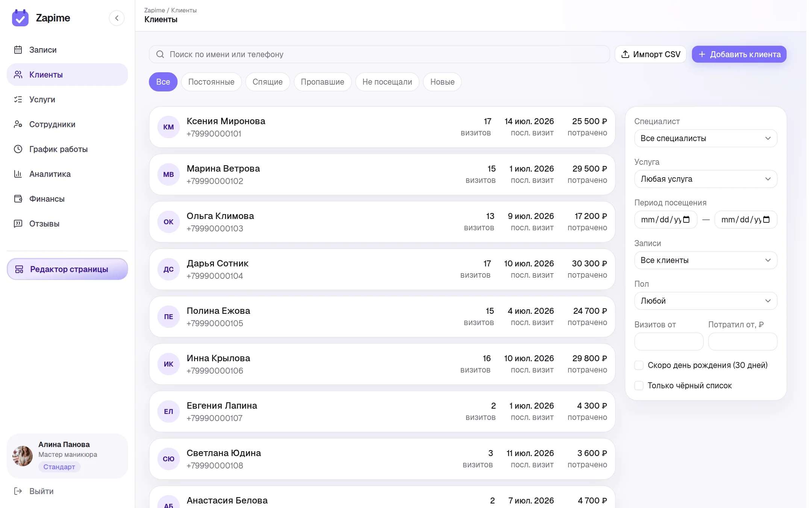Open График работы in the sidebar
812x508 pixels.
(x=67, y=149)
